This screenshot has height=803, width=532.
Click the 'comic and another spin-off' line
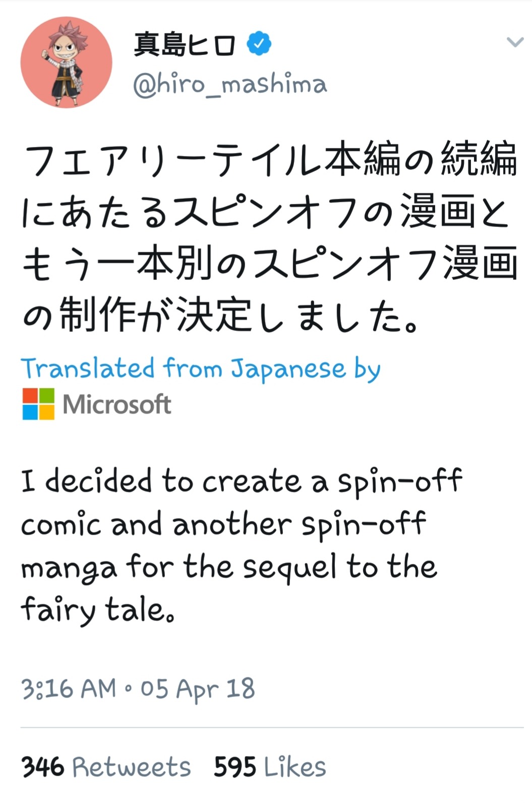[223, 525]
